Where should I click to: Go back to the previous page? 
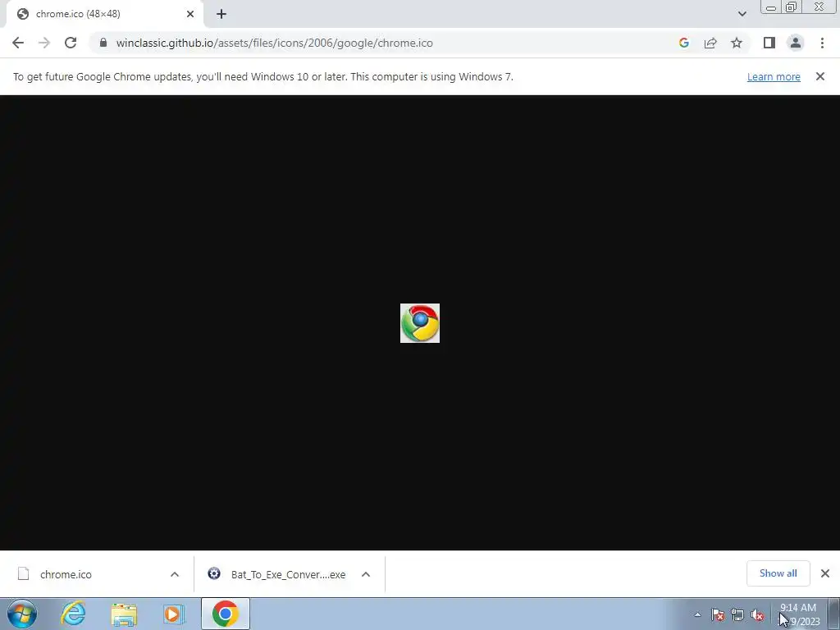(18, 43)
